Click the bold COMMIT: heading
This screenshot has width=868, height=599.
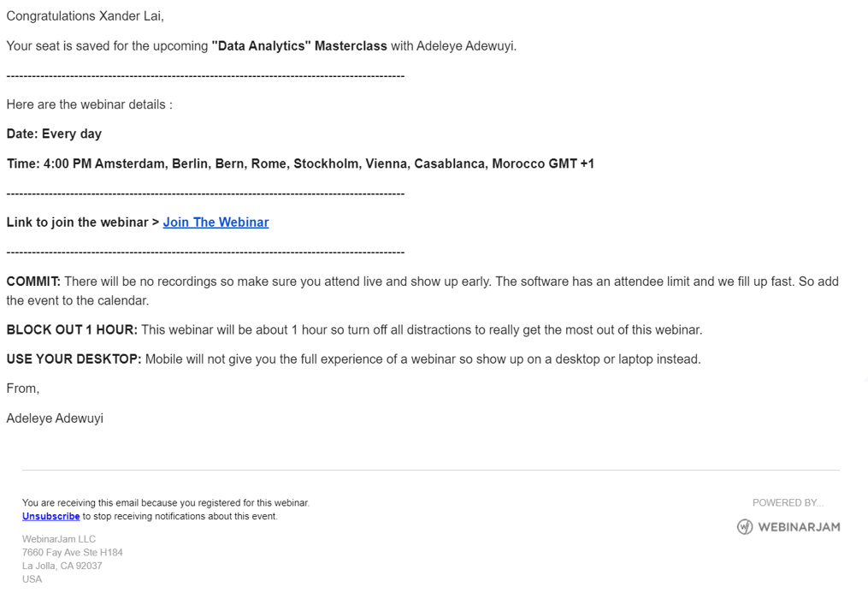tap(33, 282)
